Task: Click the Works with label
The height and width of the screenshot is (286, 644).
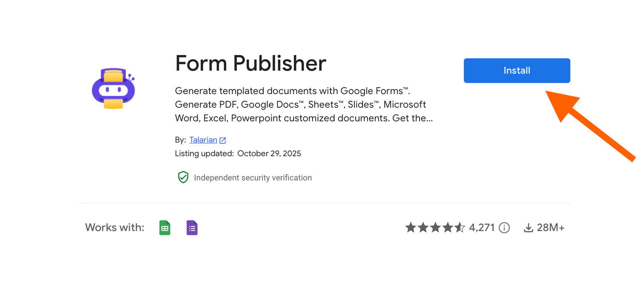Action: (114, 227)
